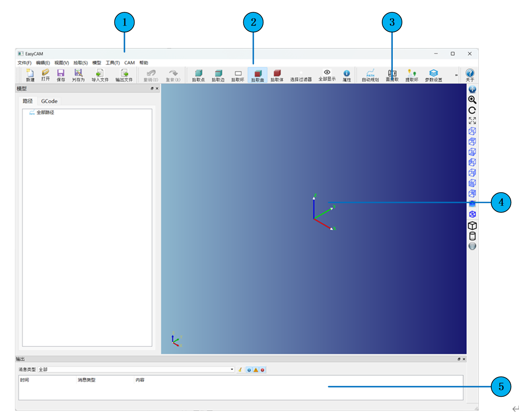
Task: Select the 拾取点 pick point tool
Action: click(198, 75)
